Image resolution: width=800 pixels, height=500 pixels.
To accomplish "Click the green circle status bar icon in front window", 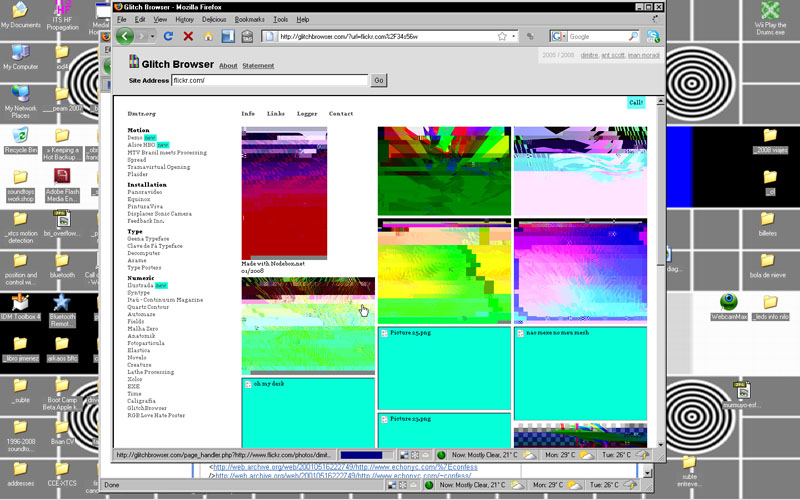I will pyautogui.click(x=441, y=455).
